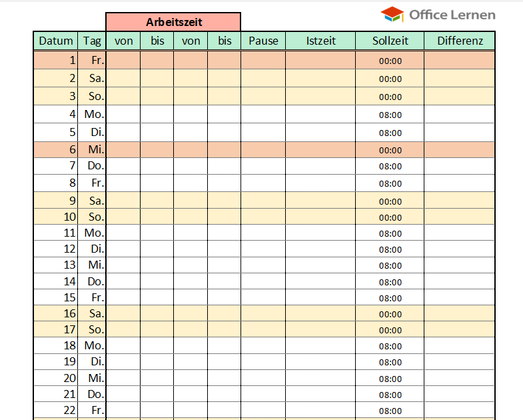Click the Office Lernen logo icon
Screen dimensions: 523x420
coord(392,15)
